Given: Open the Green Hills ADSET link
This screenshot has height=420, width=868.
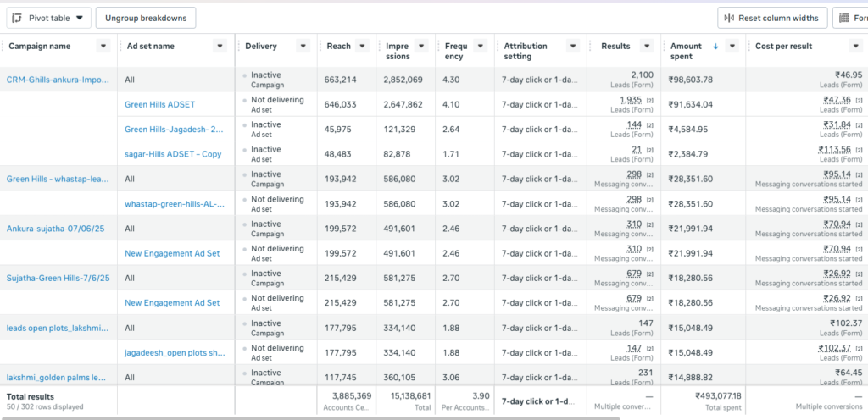Looking at the screenshot, I should [159, 104].
